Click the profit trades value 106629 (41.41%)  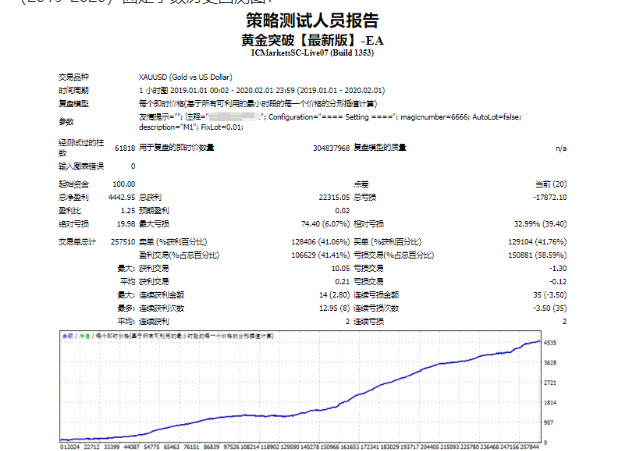(x=321, y=255)
